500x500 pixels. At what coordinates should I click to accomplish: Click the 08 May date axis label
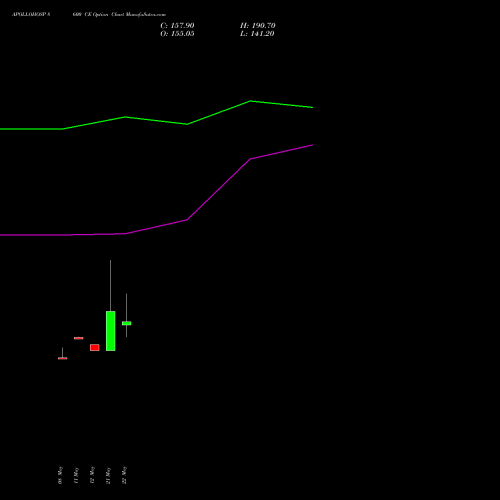[x=60, y=475]
